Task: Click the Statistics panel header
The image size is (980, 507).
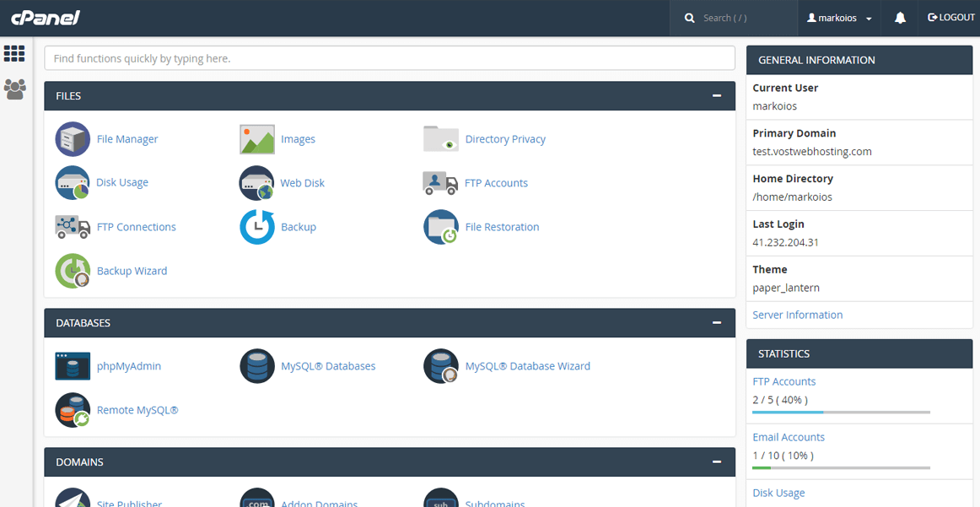Action: tap(859, 353)
